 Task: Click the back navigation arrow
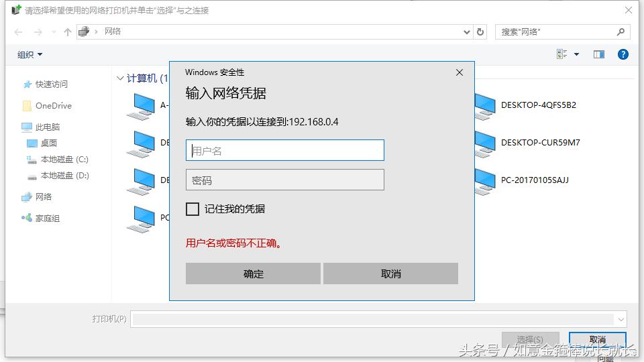point(18,32)
